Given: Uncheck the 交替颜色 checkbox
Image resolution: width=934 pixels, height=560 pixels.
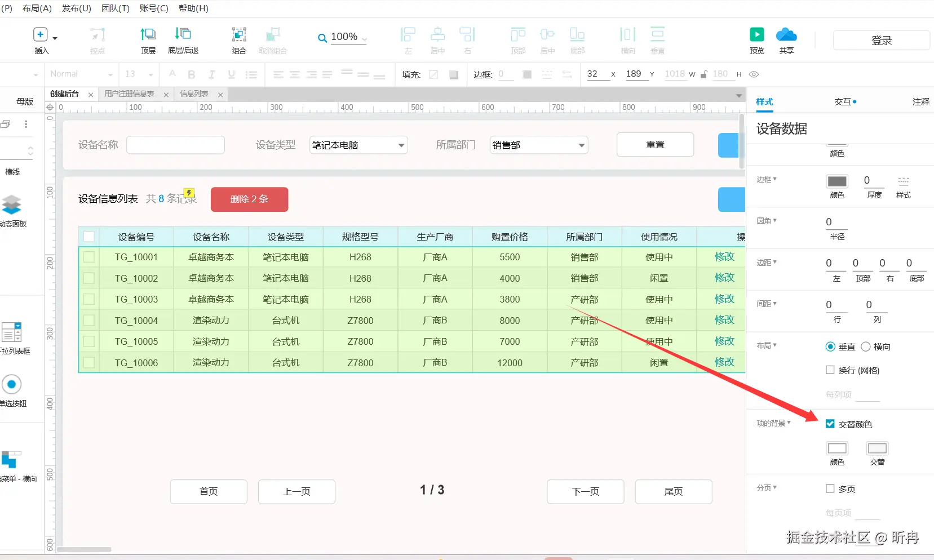Looking at the screenshot, I should (x=830, y=424).
